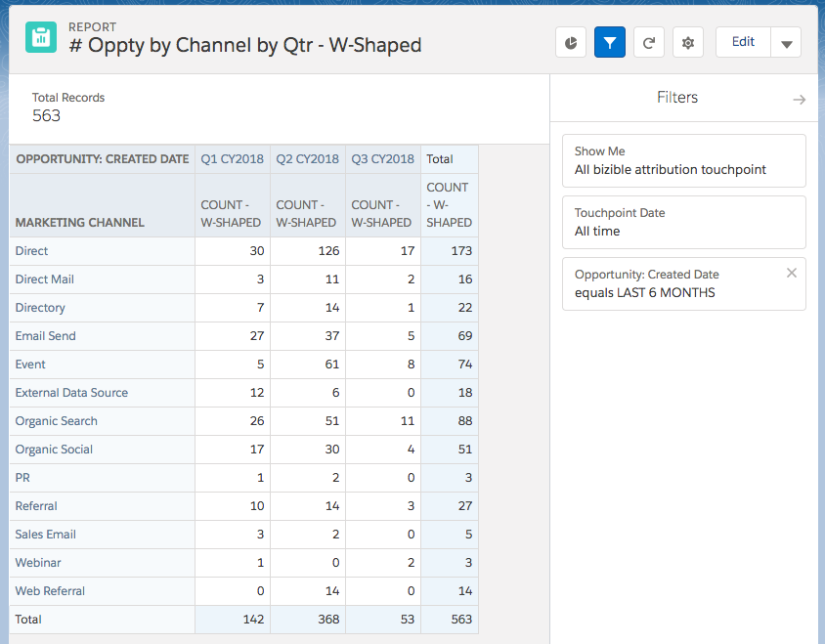Image resolution: width=825 pixels, height=644 pixels.
Task: Open the Touchpoint Date filter
Action: (x=683, y=222)
